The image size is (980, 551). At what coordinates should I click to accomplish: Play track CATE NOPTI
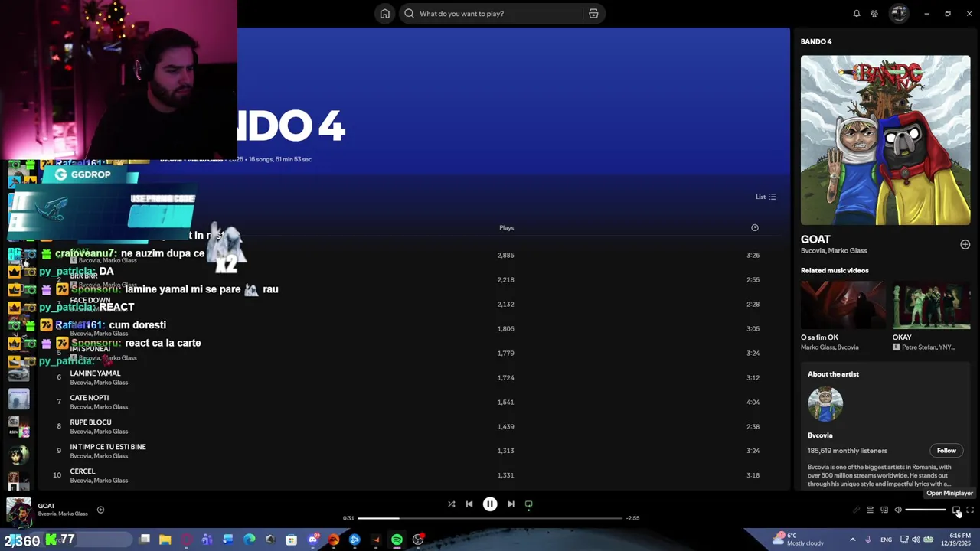90,398
